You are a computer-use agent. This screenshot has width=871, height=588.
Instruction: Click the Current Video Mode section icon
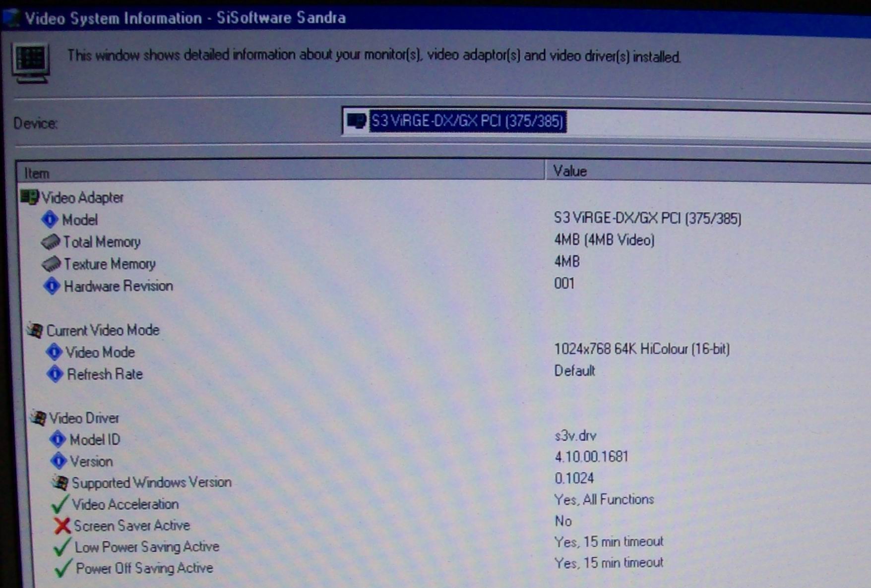click(x=35, y=330)
